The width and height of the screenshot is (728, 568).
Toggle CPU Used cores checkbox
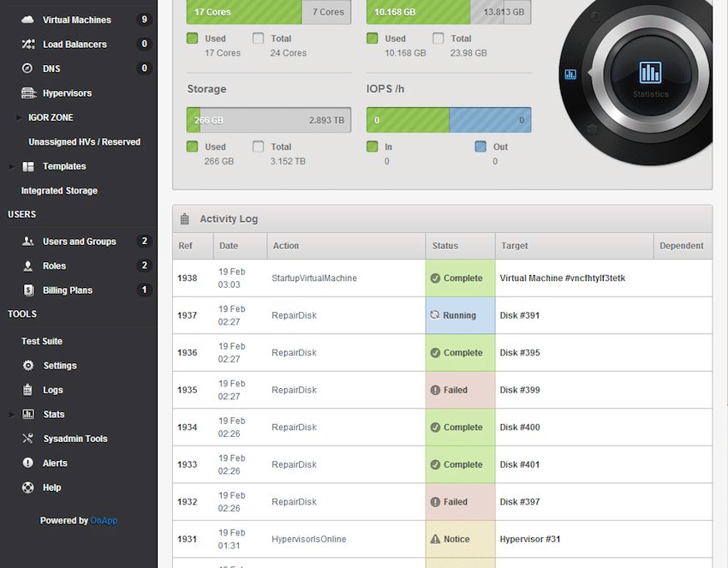[192, 38]
